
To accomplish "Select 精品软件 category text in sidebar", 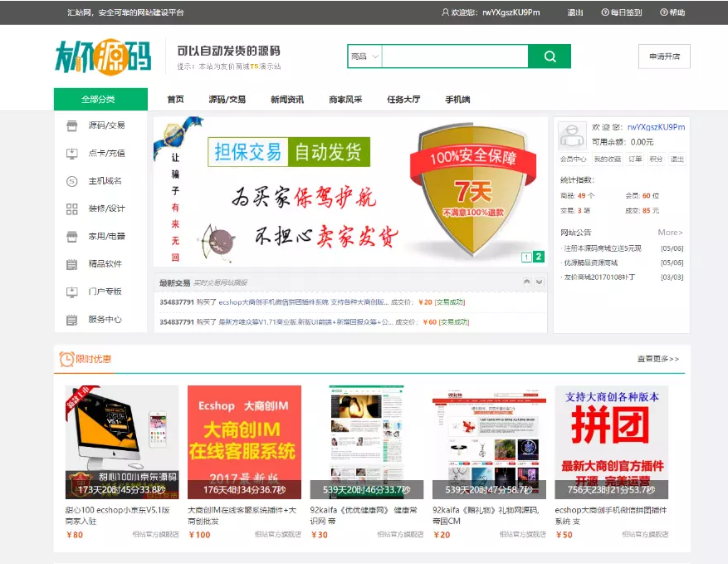I will [x=105, y=264].
